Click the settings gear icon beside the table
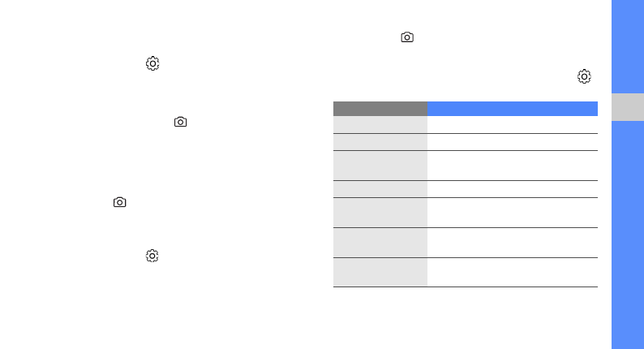 584,76
